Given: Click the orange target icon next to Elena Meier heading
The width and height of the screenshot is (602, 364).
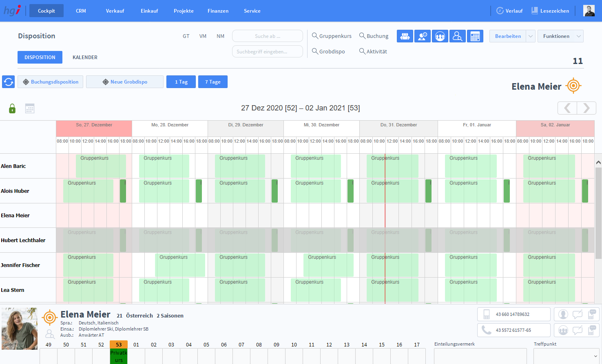Looking at the screenshot, I should (573, 86).
